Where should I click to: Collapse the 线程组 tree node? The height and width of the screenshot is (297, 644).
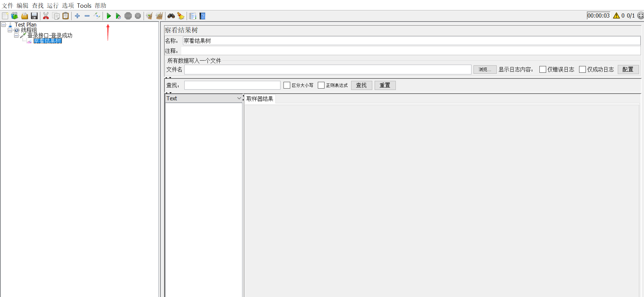click(10, 30)
